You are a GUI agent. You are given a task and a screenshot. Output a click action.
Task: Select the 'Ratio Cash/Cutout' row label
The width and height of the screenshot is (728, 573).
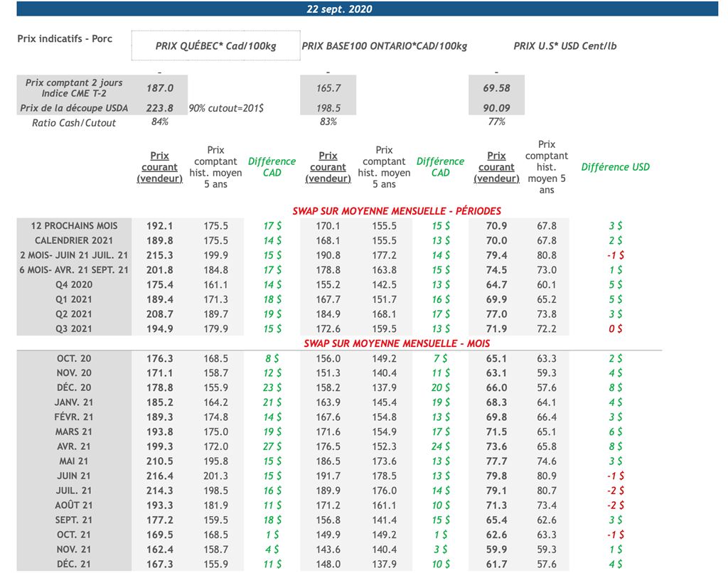[x=74, y=122]
